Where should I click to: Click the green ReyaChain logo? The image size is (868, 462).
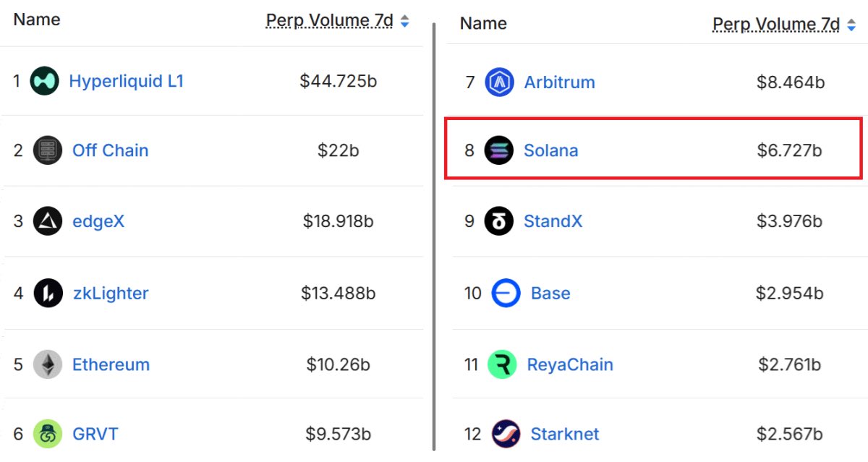(502, 364)
